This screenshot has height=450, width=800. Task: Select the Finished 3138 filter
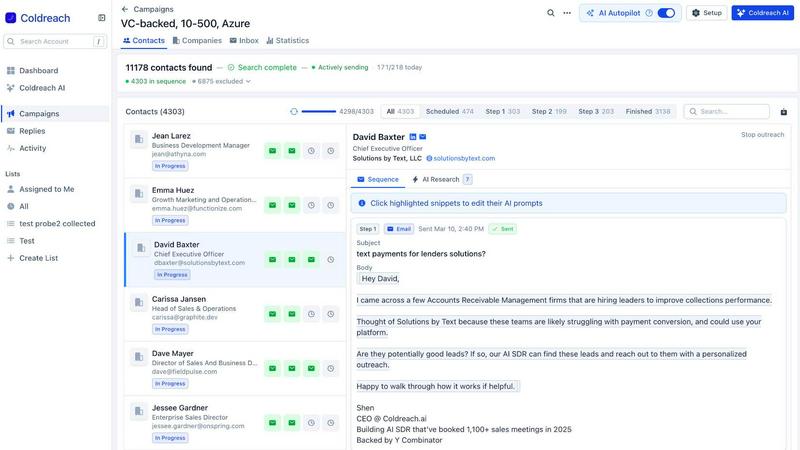(x=648, y=112)
